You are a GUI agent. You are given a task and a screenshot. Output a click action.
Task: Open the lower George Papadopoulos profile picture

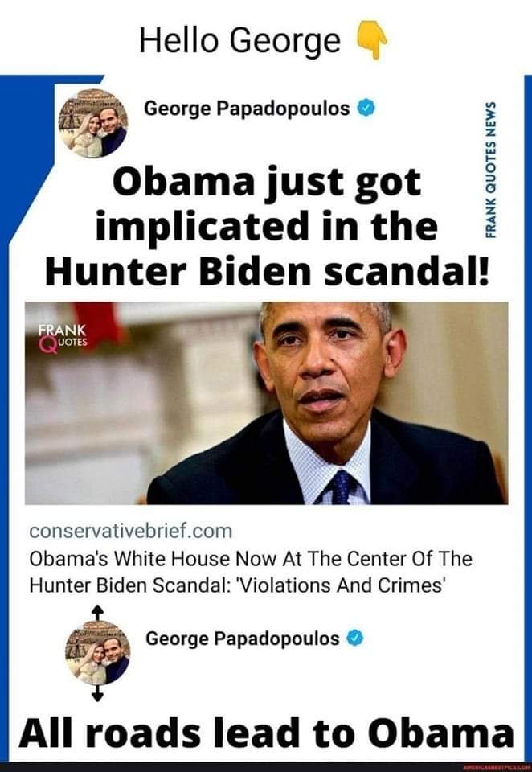point(98,653)
